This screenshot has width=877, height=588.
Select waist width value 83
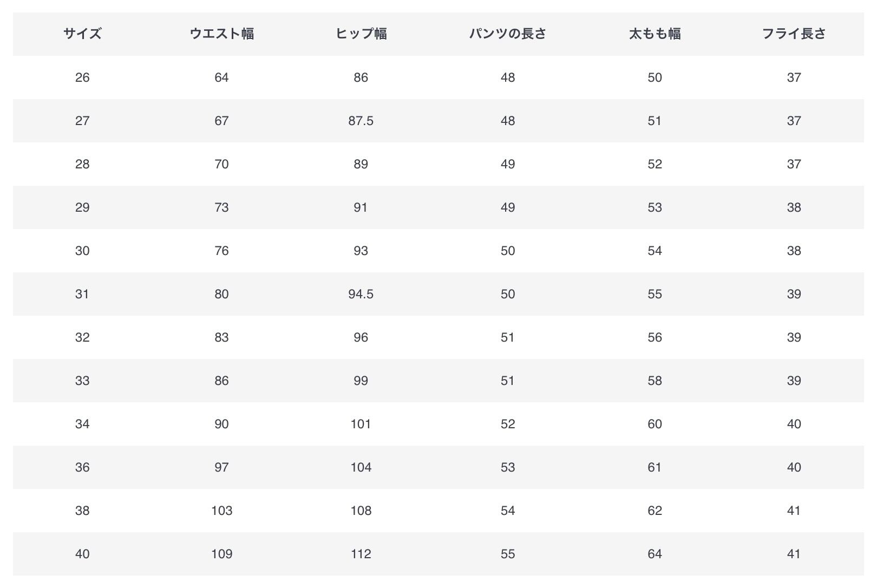point(221,337)
